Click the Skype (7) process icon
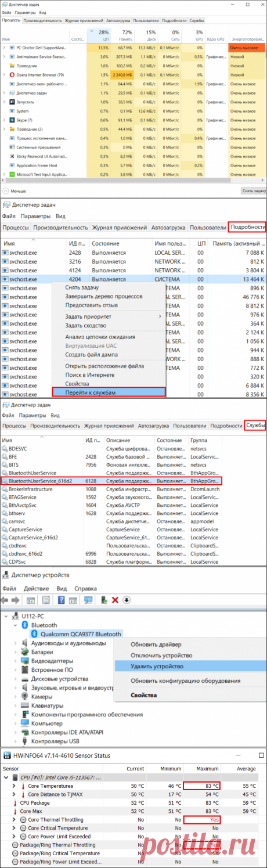 click(12, 120)
